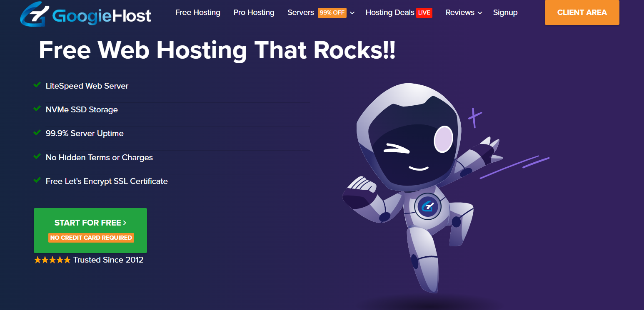Open the Free Hosting menu item
Screen dimensions: 644x310
(x=197, y=12)
